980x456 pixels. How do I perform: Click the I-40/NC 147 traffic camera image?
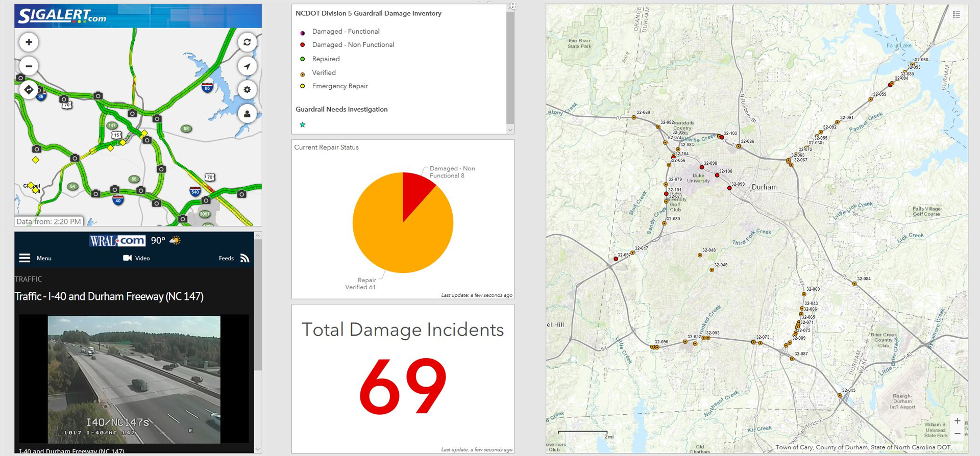134,379
